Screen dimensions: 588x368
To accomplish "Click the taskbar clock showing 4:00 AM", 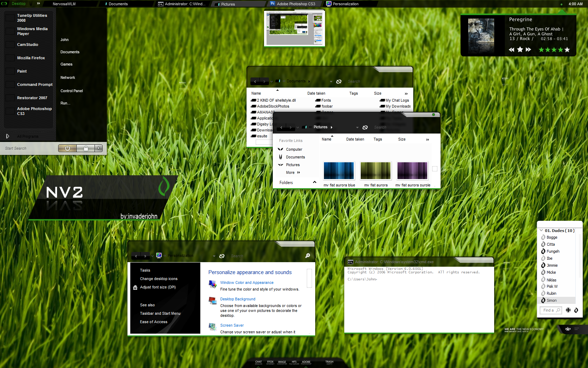I will coord(575,4).
